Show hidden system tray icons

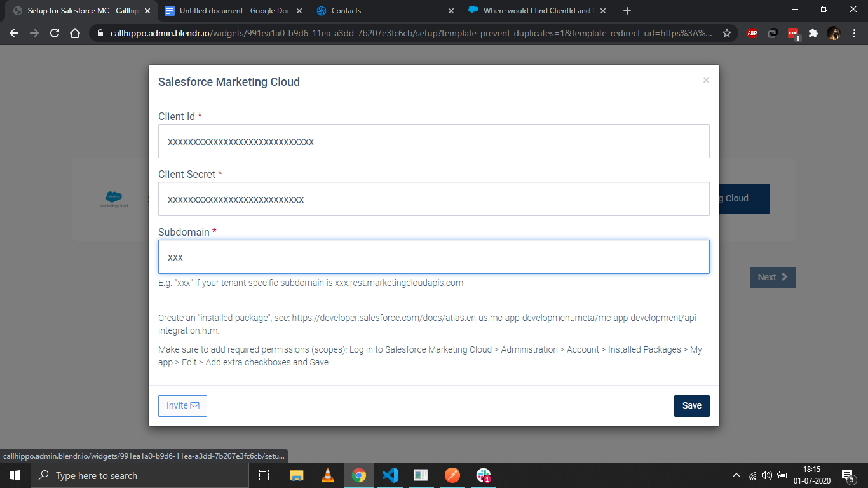pyautogui.click(x=736, y=475)
